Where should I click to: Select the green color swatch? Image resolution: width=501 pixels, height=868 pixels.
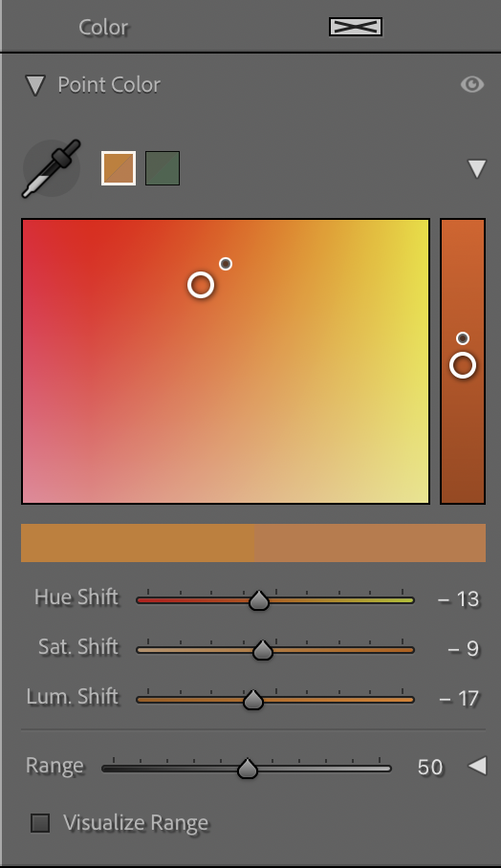pos(163,167)
